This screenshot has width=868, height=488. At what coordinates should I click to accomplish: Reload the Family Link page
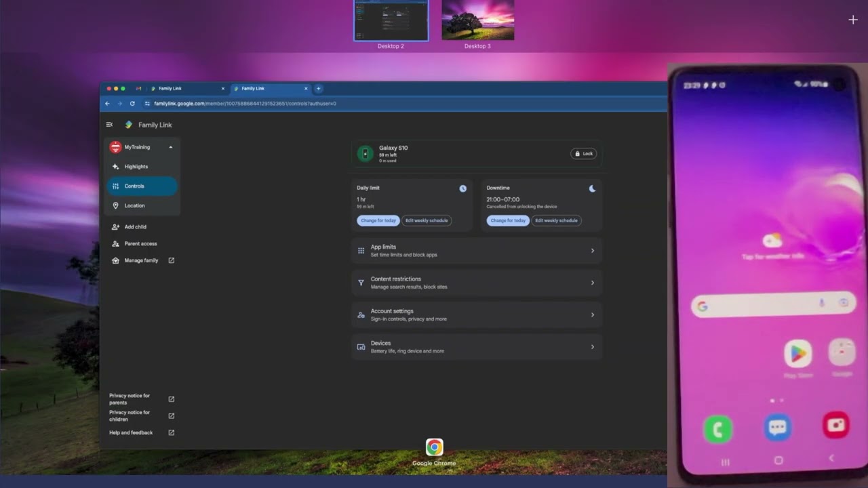click(132, 104)
